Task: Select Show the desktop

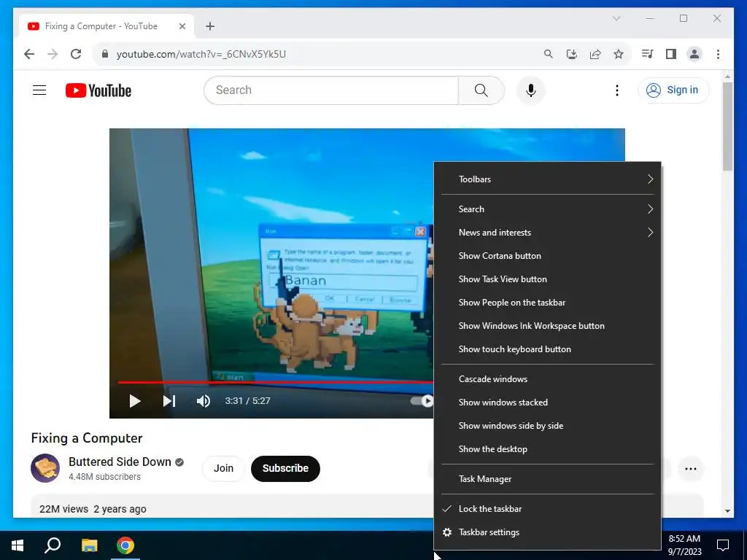Action: pyautogui.click(x=547, y=449)
